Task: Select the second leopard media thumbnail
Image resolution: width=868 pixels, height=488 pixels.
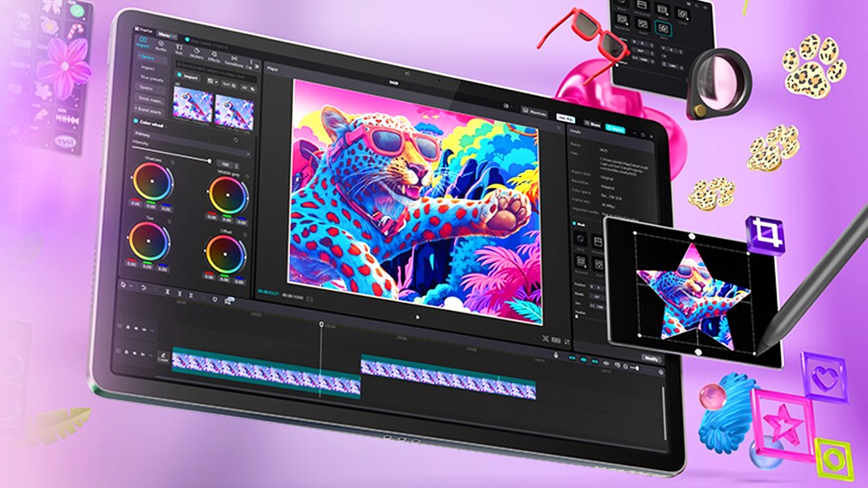Action: (x=234, y=113)
